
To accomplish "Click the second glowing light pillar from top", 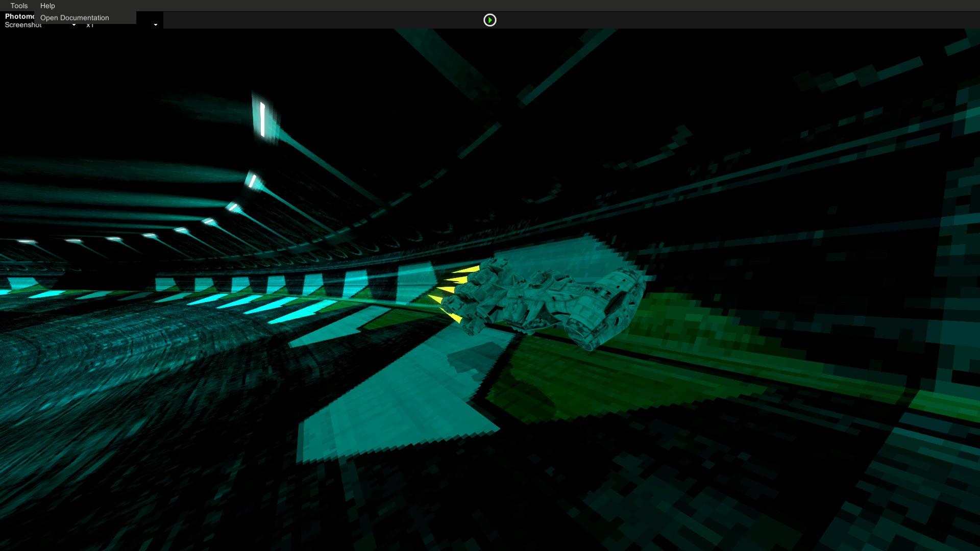I will point(252,180).
